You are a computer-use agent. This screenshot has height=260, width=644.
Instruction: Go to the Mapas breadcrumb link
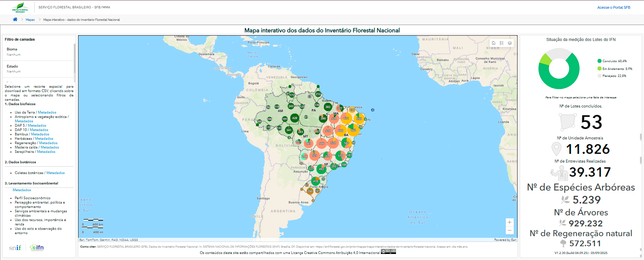30,20
